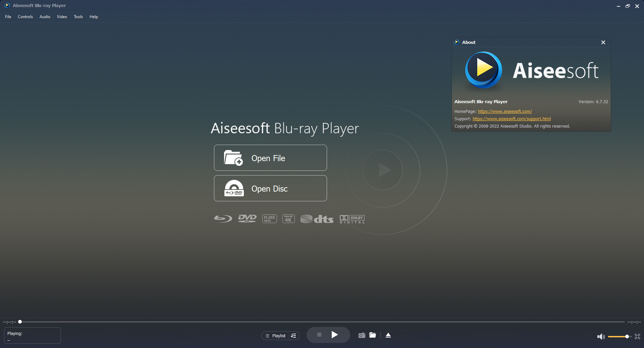644x348 pixels.
Task: Click the Dolby Digital logo
Action: tap(352, 219)
